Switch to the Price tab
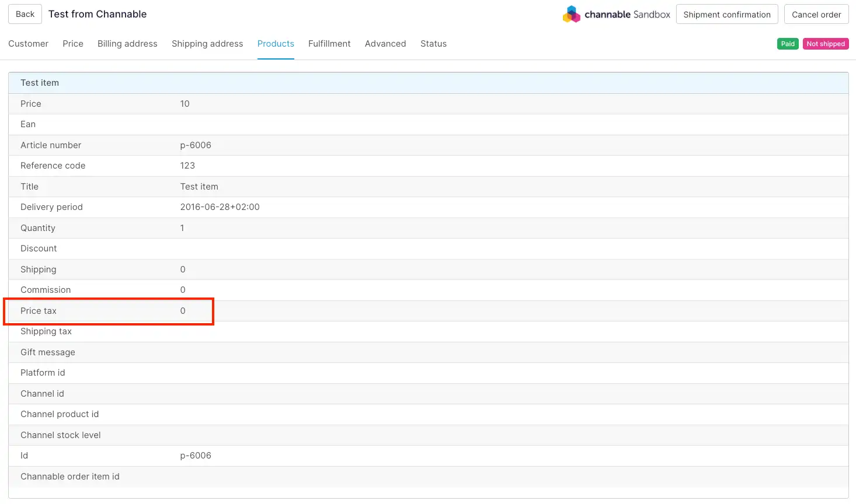 (x=73, y=44)
